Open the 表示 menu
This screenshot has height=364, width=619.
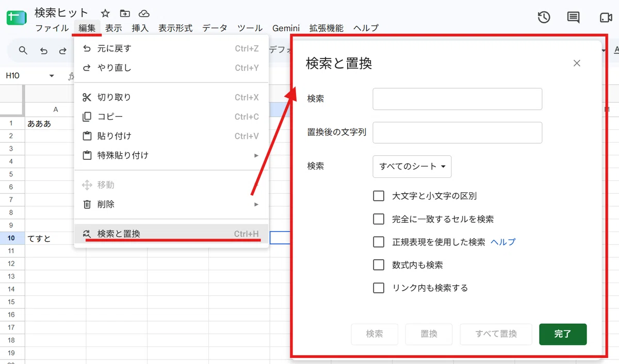(x=113, y=28)
